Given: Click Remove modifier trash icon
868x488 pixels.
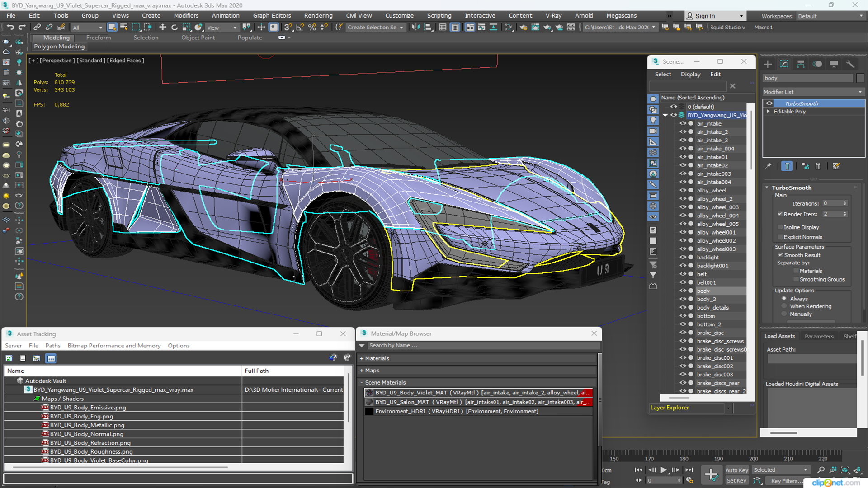Looking at the screenshot, I should pos(818,166).
